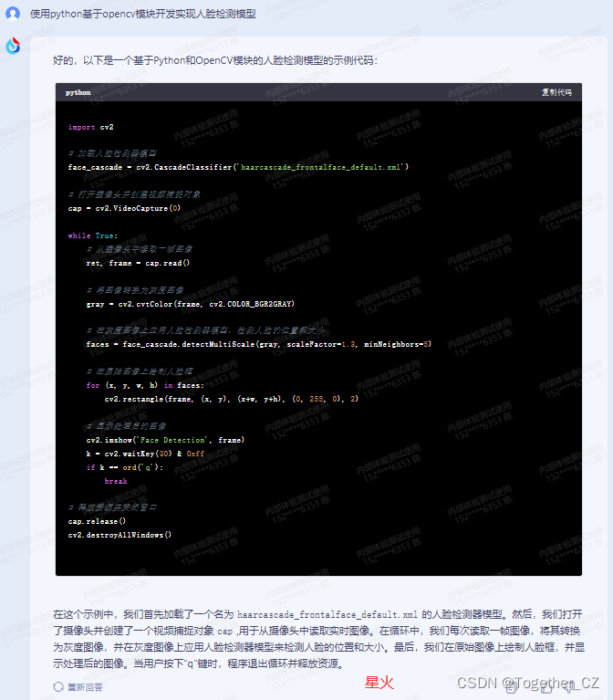This screenshot has width=613, height=700.
Task: Click the comment '# 加载人脸检测器模型' in the code
Action: point(112,153)
